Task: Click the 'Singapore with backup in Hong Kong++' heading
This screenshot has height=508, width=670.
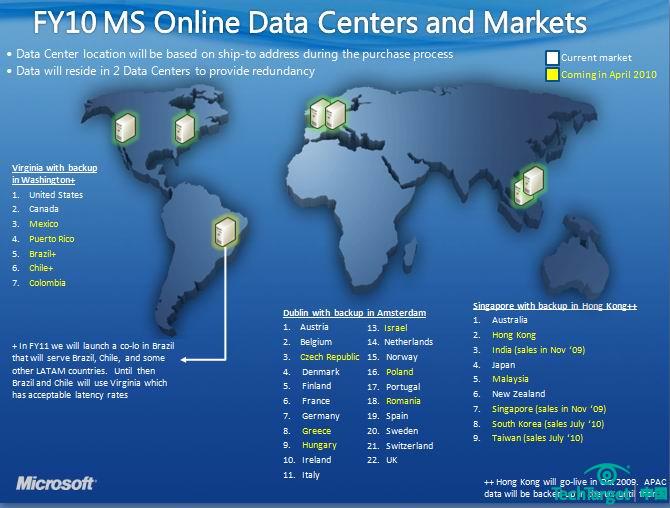Action: tap(555, 305)
